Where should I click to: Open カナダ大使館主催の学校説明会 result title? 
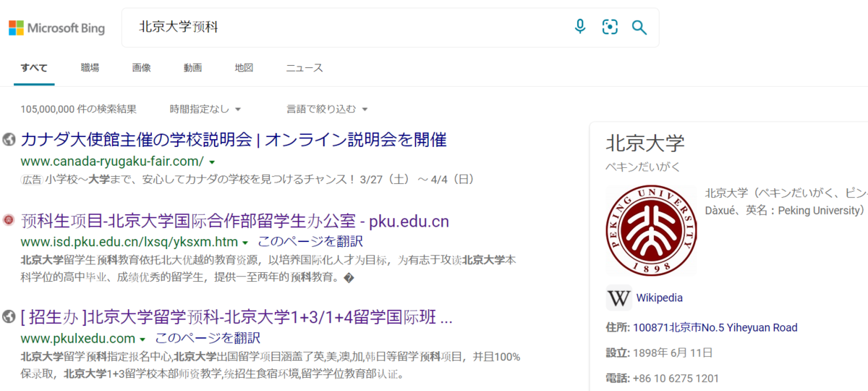234,139
